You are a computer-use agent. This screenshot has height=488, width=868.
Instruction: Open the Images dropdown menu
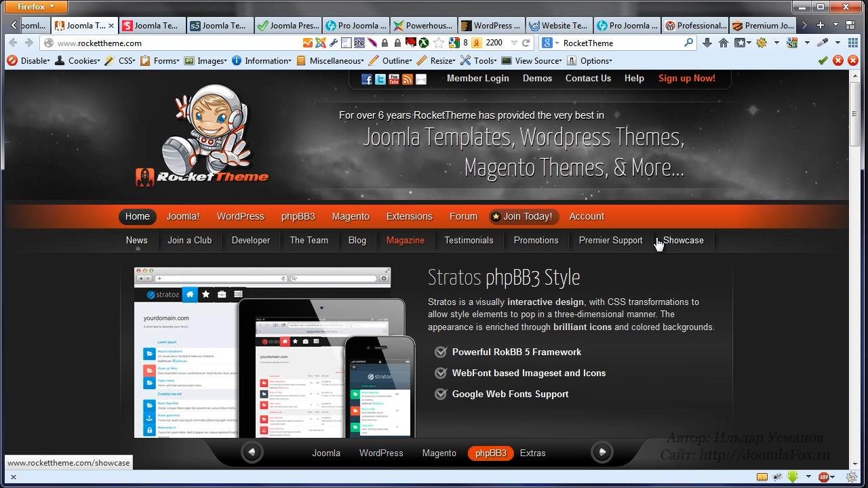click(205, 60)
